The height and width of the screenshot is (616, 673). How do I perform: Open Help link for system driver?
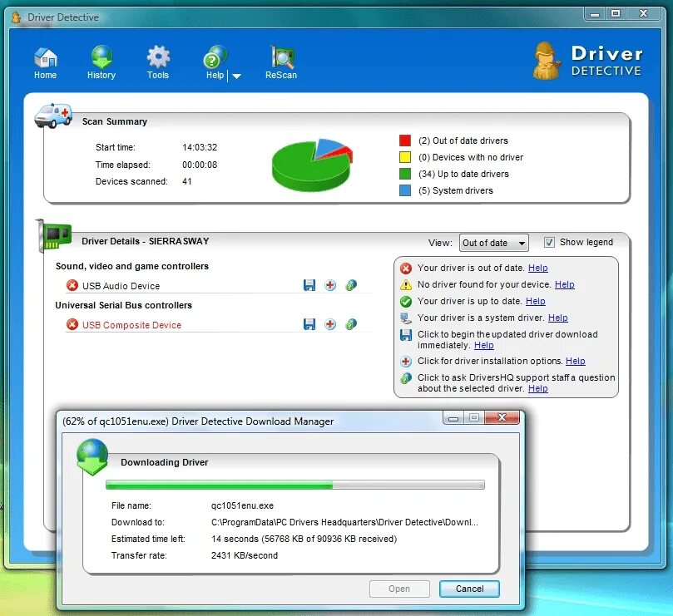tap(558, 318)
